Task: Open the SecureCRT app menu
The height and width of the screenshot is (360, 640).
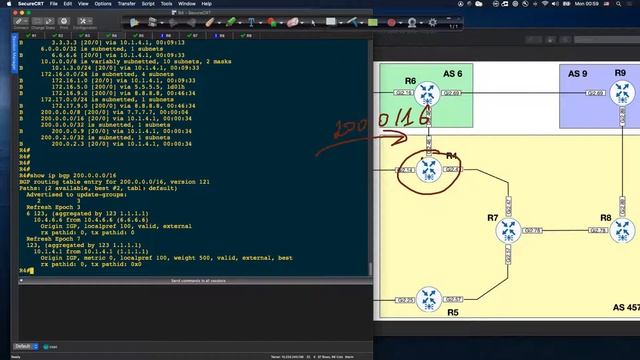Action: tap(31, 4)
